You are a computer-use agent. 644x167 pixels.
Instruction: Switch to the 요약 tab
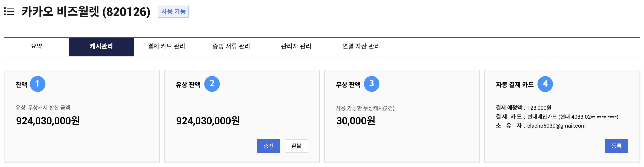(36, 47)
